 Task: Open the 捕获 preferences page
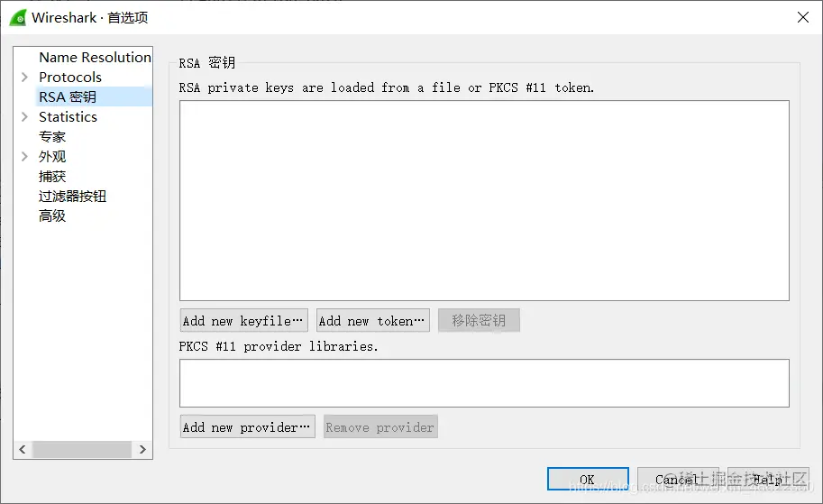pyautogui.click(x=52, y=177)
